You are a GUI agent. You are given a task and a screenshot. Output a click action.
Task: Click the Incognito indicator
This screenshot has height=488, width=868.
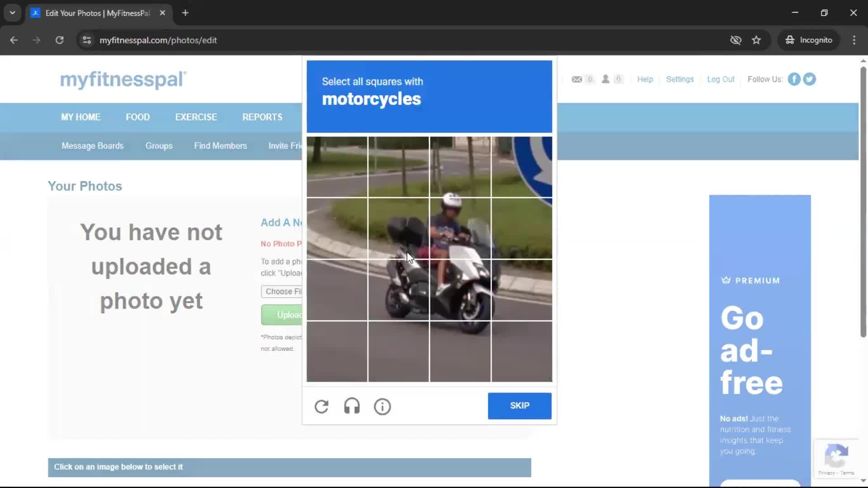[808, 40]
